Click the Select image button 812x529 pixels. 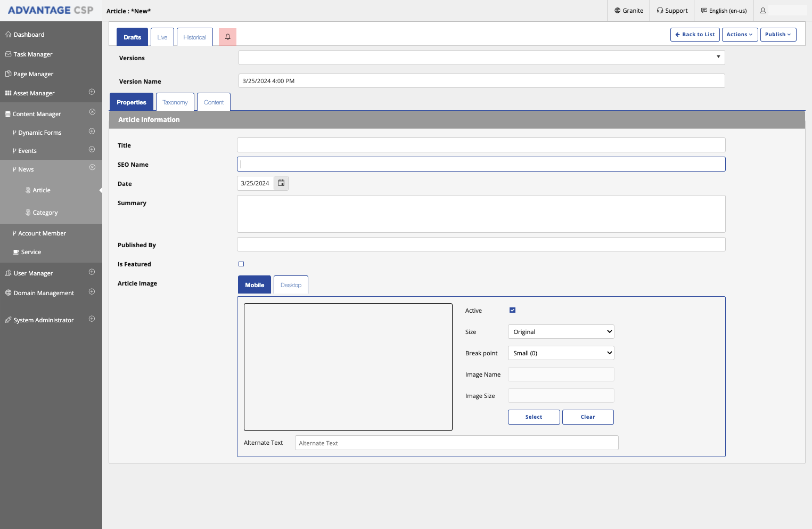pos(534,417)
